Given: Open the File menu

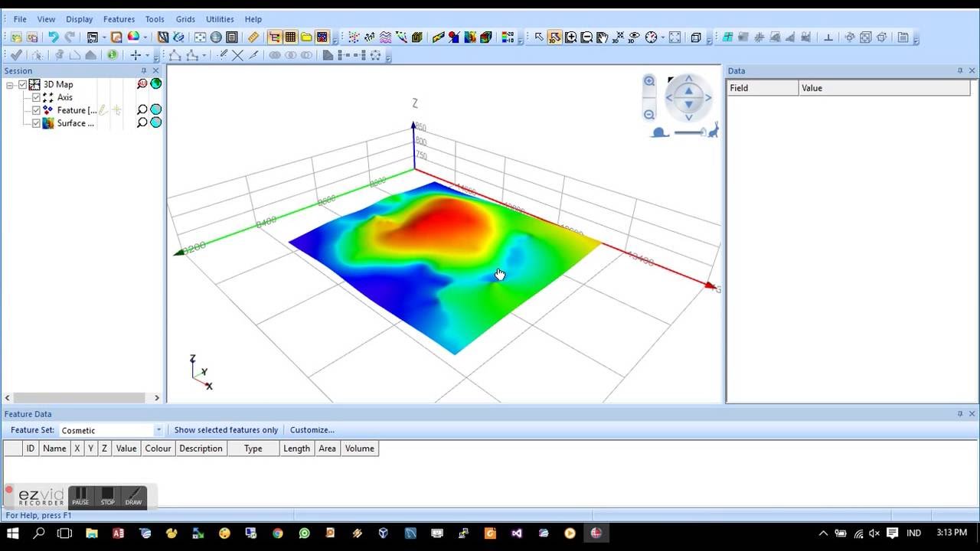Looking at the screenshot, I should pos(20,19).
